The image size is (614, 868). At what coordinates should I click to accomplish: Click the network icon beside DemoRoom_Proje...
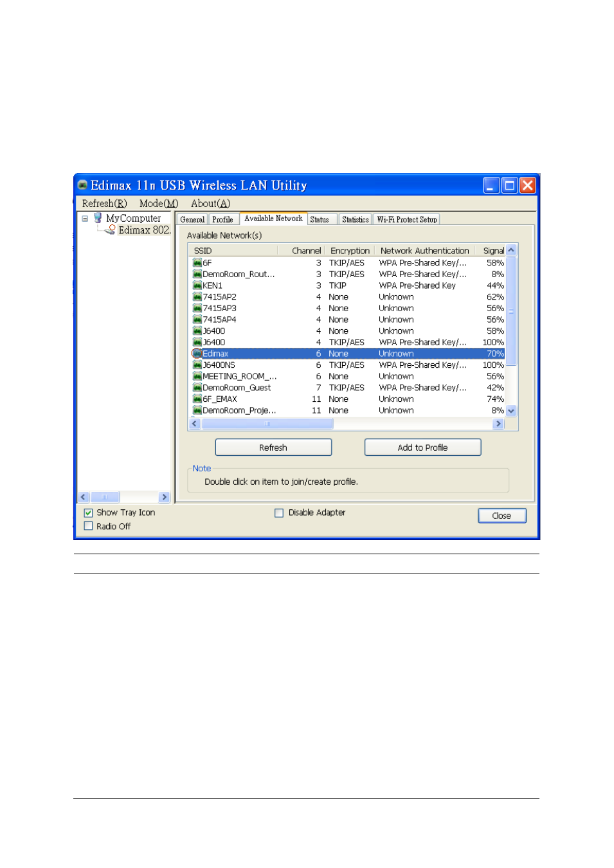point(197,411)
